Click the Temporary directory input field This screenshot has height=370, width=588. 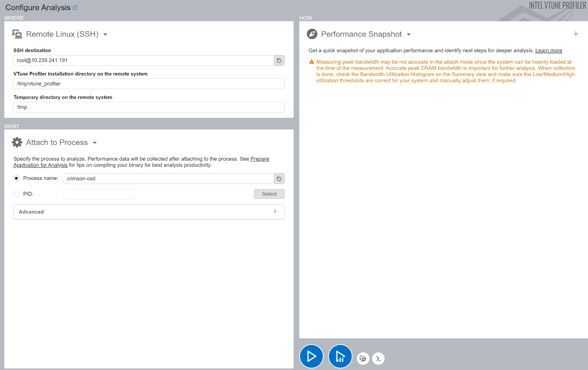[149, 107]
